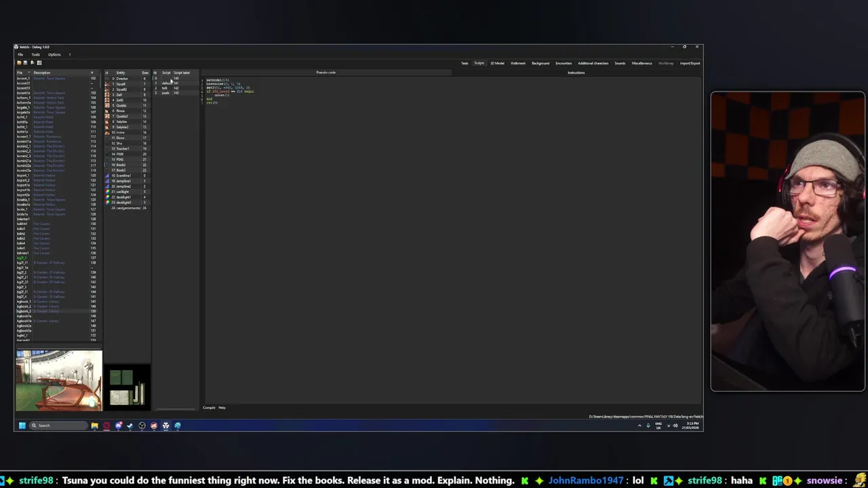Select the Director entity row
The width and height of the screenshot is (868, 488).
(x=127, y=79)
